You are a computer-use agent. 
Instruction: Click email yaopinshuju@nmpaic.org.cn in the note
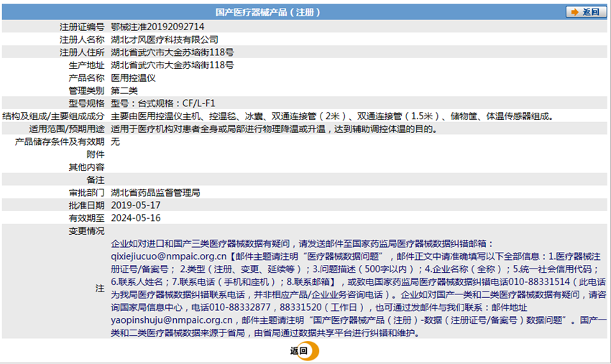tap(172, 320)
